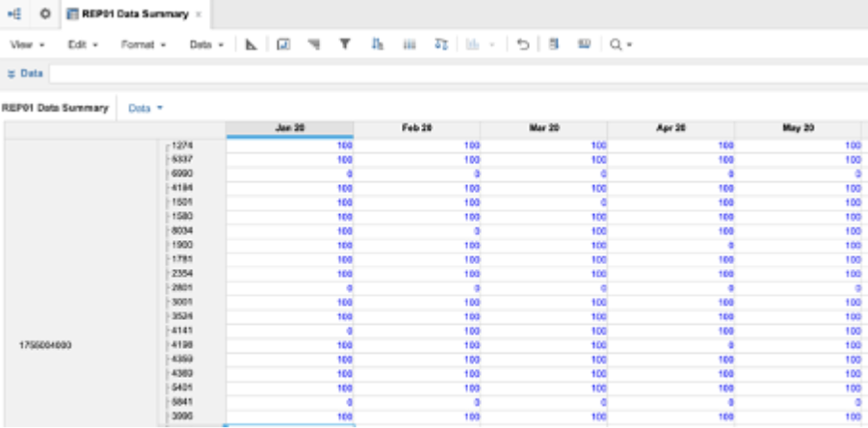Switch to the REP01 Data Summary tab
This screenshot has height=428, width=868.
pos(135,14)
